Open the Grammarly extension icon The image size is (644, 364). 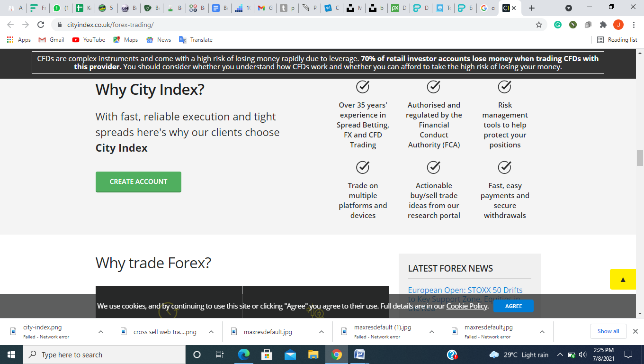click(558, 25)
